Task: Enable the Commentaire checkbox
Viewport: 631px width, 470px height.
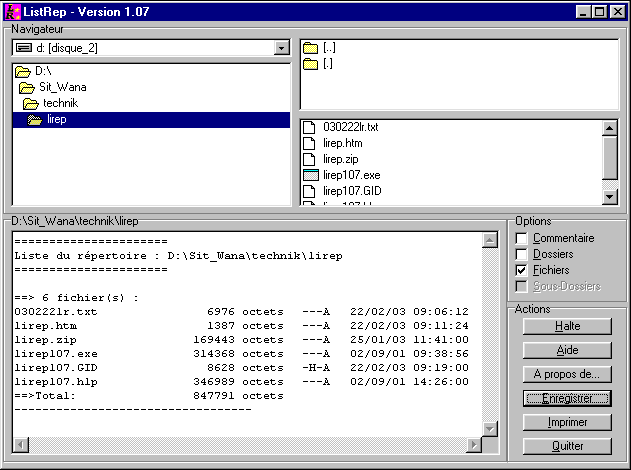Action: point(521,238)
